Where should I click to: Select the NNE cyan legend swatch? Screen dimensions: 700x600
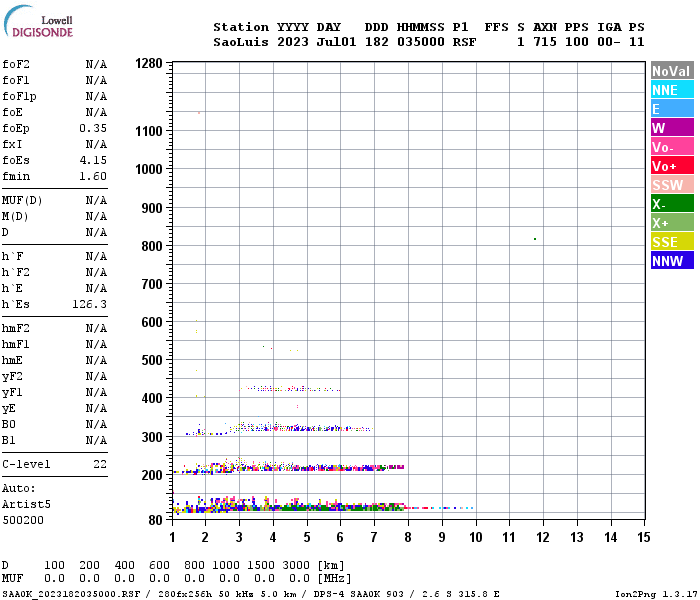pos(672,90)
